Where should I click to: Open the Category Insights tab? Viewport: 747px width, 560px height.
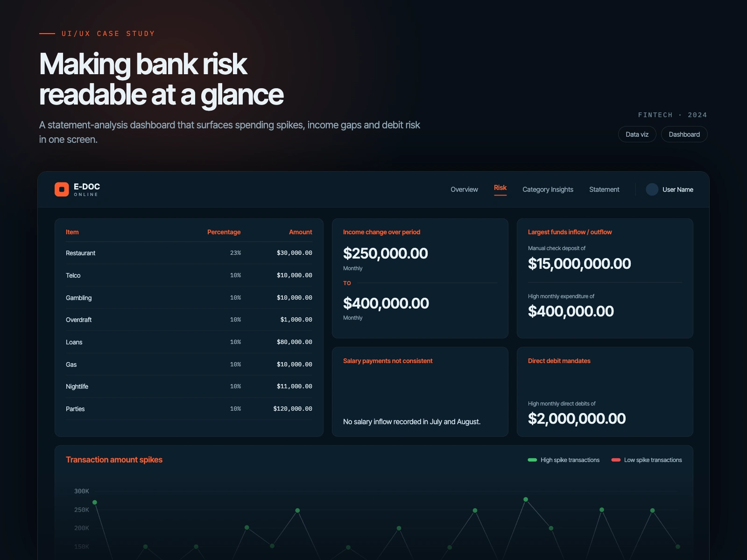548,189
